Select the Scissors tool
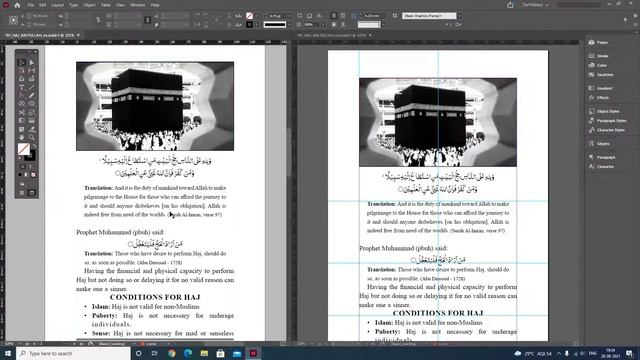The image size is (640, 360). click(22, 112)
